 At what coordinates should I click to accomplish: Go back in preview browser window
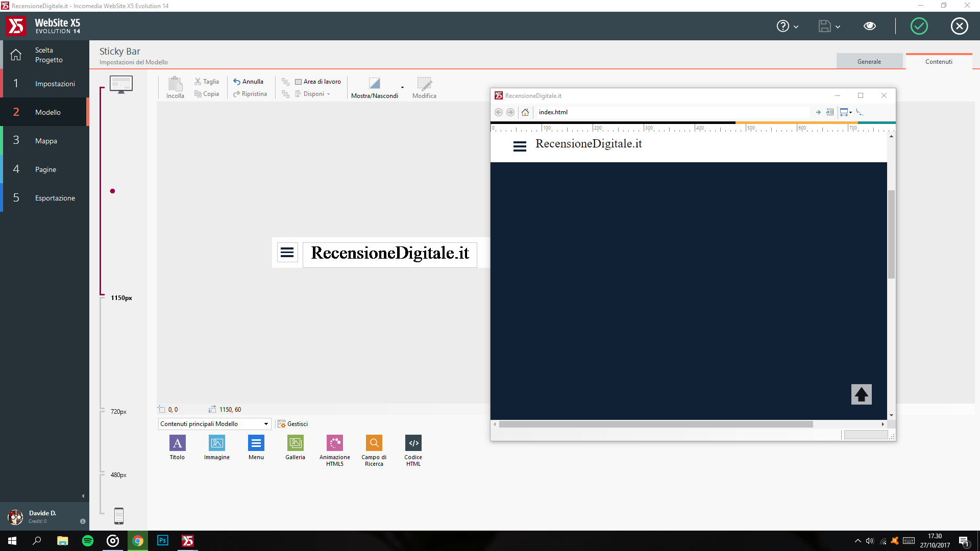(499, 112)
